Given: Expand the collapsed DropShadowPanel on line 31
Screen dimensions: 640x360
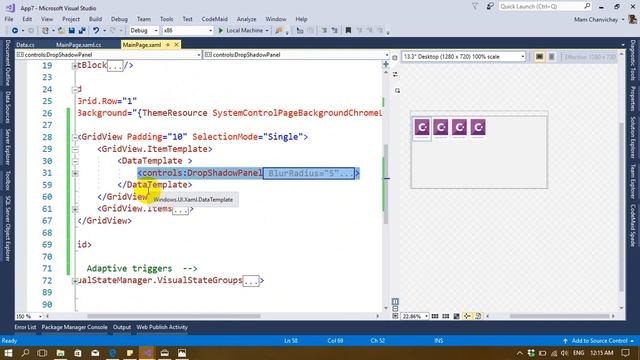Looking at the screenshot, I should (x=75, y=173).
